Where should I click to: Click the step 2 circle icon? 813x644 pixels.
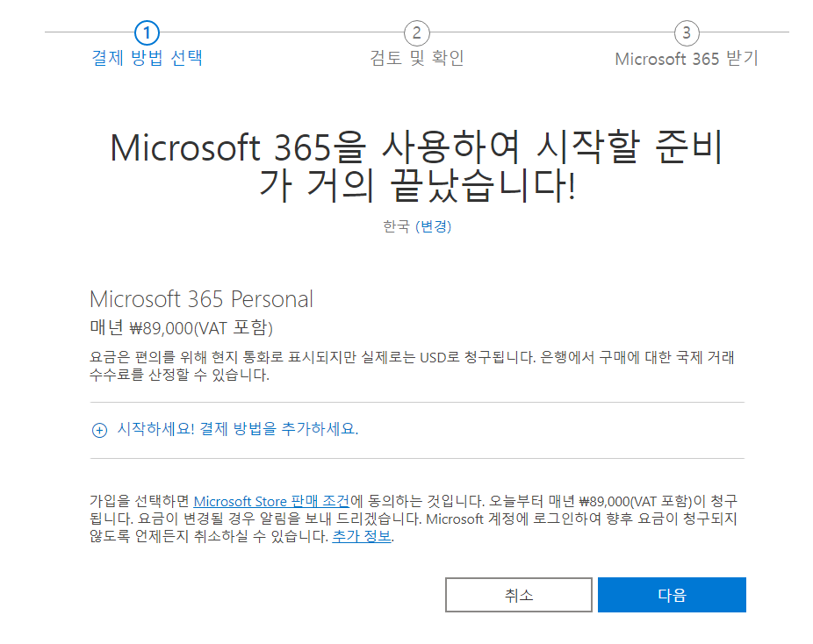click(417, 33)
